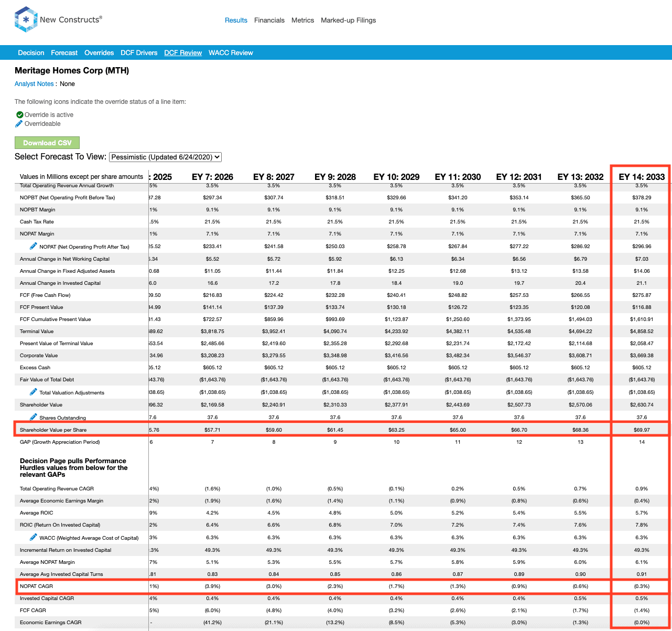Switch to the Decision tab

(x=31, y=53)
